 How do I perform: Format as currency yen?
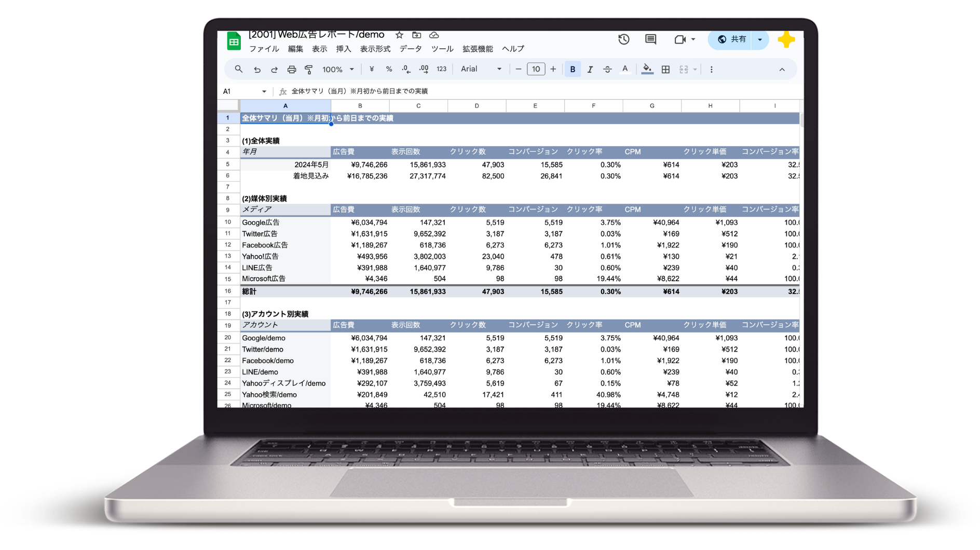pos(372,69)
